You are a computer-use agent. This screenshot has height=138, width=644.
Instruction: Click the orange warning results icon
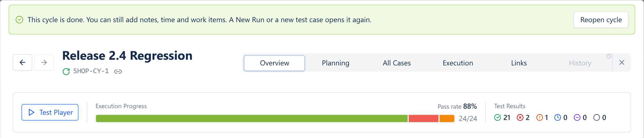539,118
